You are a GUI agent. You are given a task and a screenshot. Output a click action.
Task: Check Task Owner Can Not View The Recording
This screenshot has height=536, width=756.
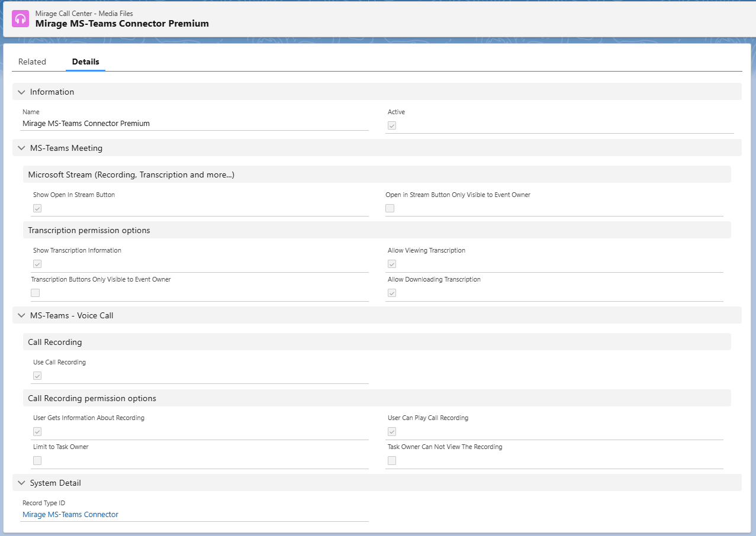[392, 460]
